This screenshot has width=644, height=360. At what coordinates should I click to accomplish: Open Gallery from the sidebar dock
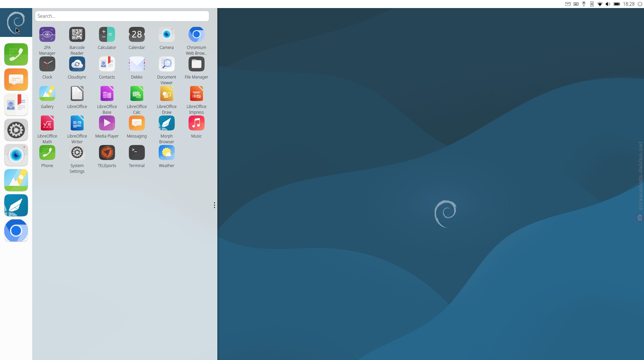point(16,180)
